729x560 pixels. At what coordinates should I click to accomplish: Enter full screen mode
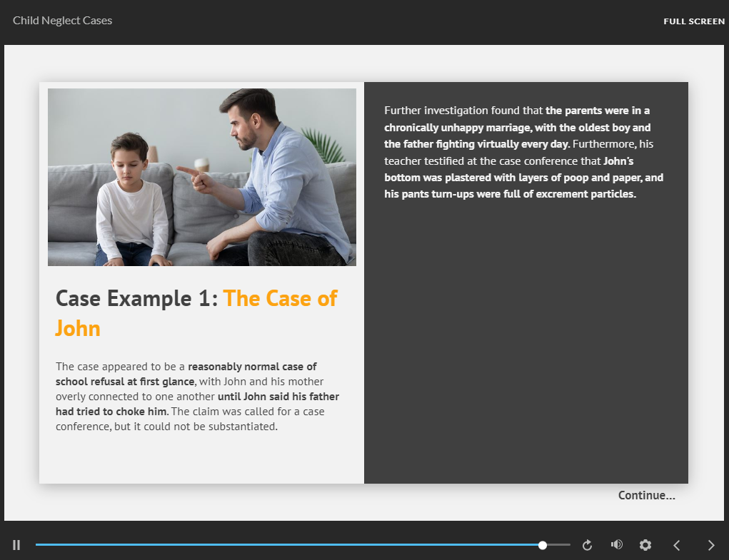pyautogui.click(x=693, y=21)
